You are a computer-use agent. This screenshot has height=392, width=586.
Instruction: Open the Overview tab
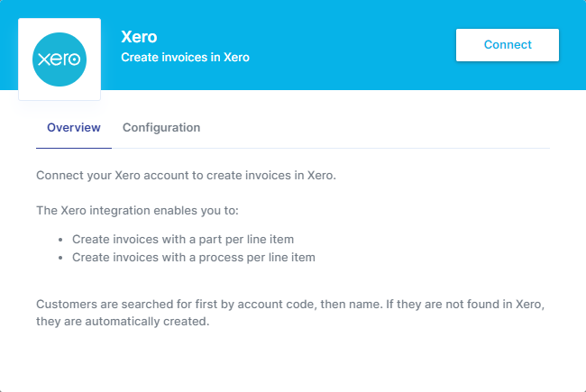tap(74, 128)
